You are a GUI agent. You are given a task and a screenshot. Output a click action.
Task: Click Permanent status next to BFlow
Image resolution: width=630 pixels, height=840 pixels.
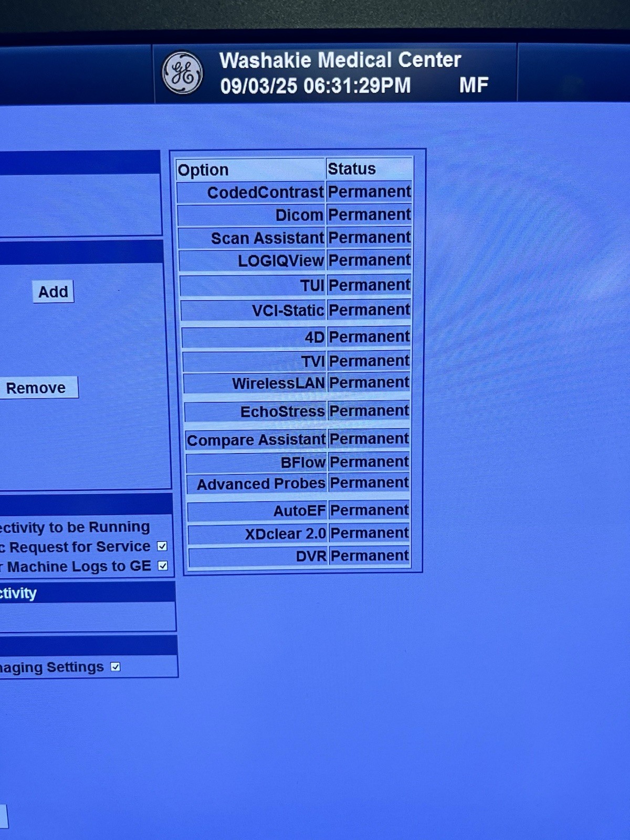coord(370,462)
